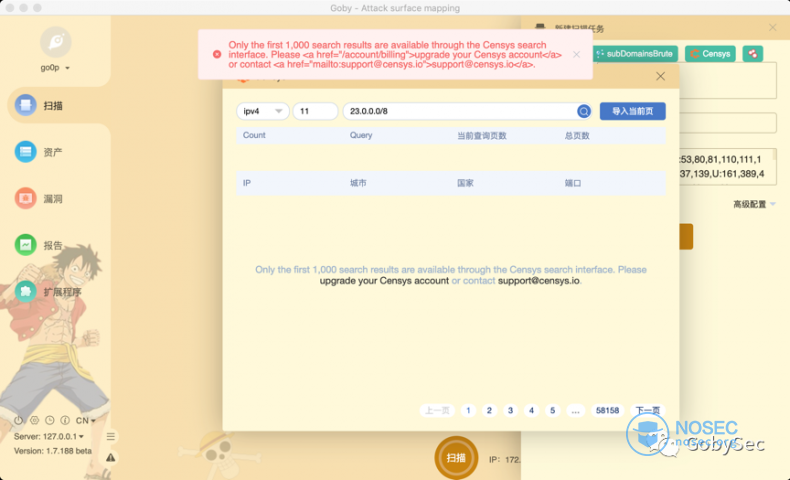Click the page number field showing 11
This screenshot has height=480, width=790.
pos(315,111)
